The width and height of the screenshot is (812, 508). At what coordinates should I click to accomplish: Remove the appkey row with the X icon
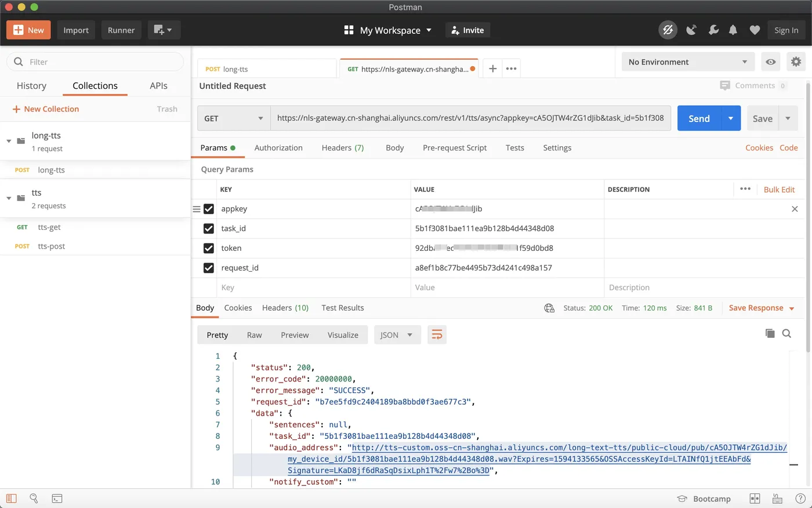(795, 209)
